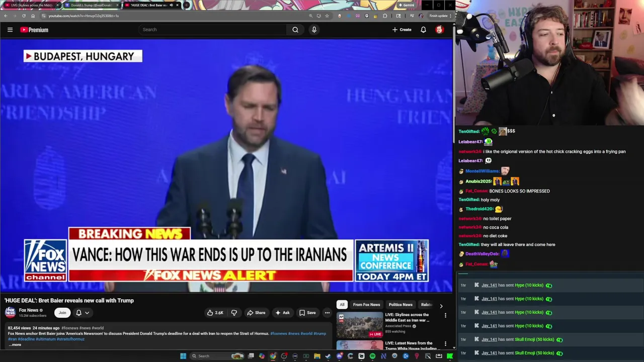Click the Fox News video player
The image size is (644, 362).
[x=226, y=166]
